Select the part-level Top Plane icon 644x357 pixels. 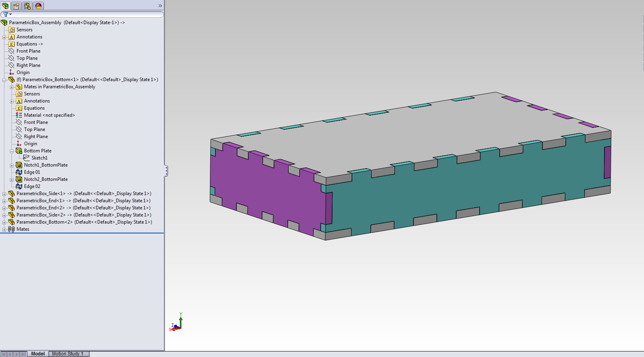19,129
